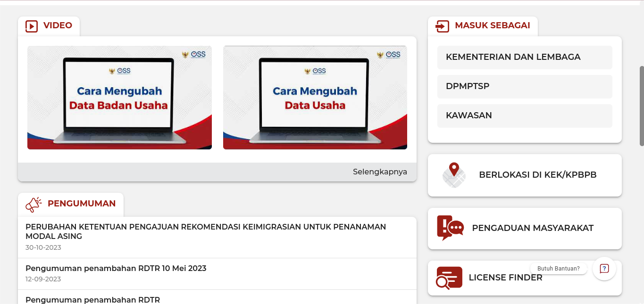The height and width of the screenshot is (304, 644).
Task: Click the video play icon beside VIDEO
Action: coord(31,26)
